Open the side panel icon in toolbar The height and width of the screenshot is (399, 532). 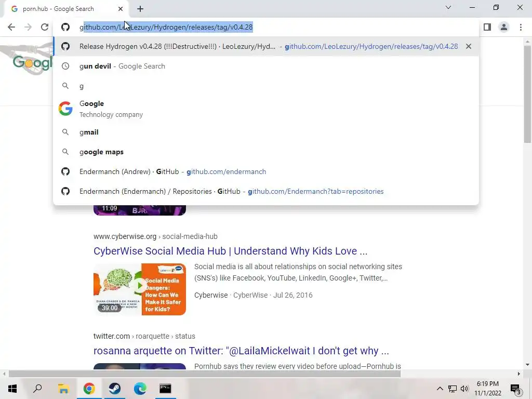[487, 27]
